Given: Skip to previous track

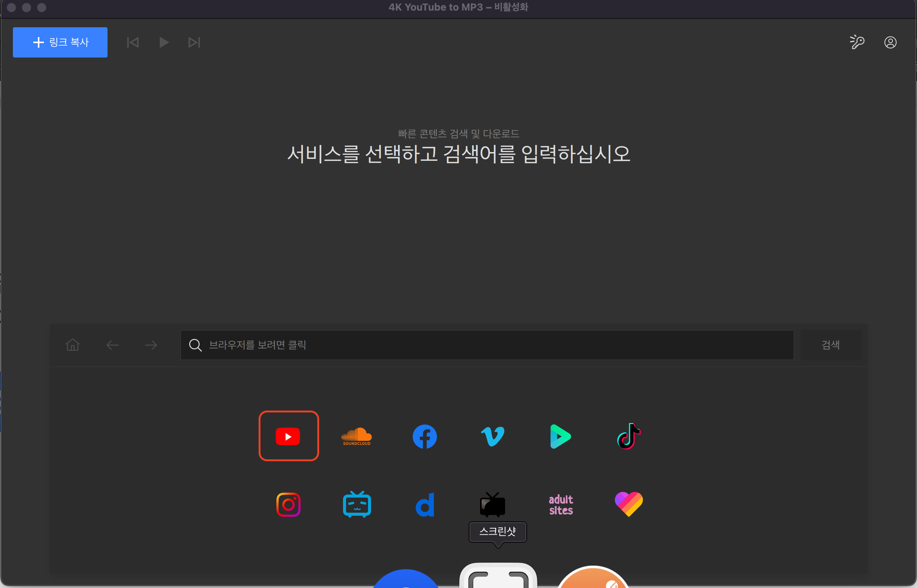Looking at the screenshot, I should (133, 42).
